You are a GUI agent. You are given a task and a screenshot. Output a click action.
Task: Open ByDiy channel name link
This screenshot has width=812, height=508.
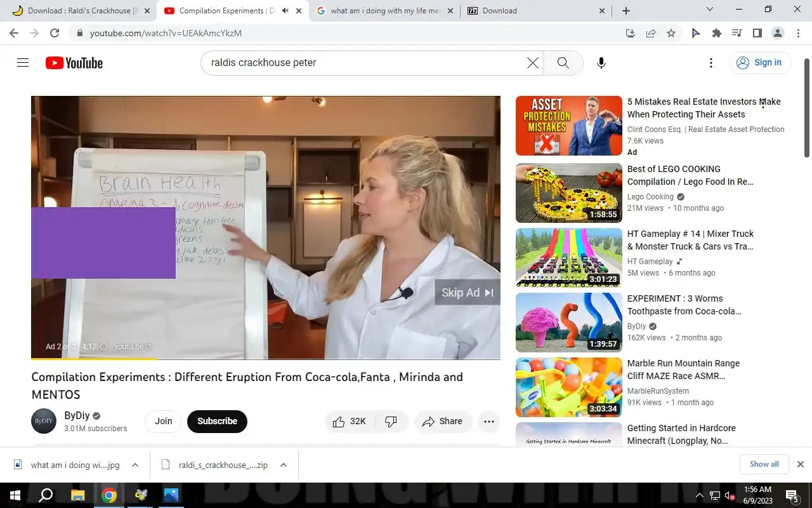(x=77, y=416)
